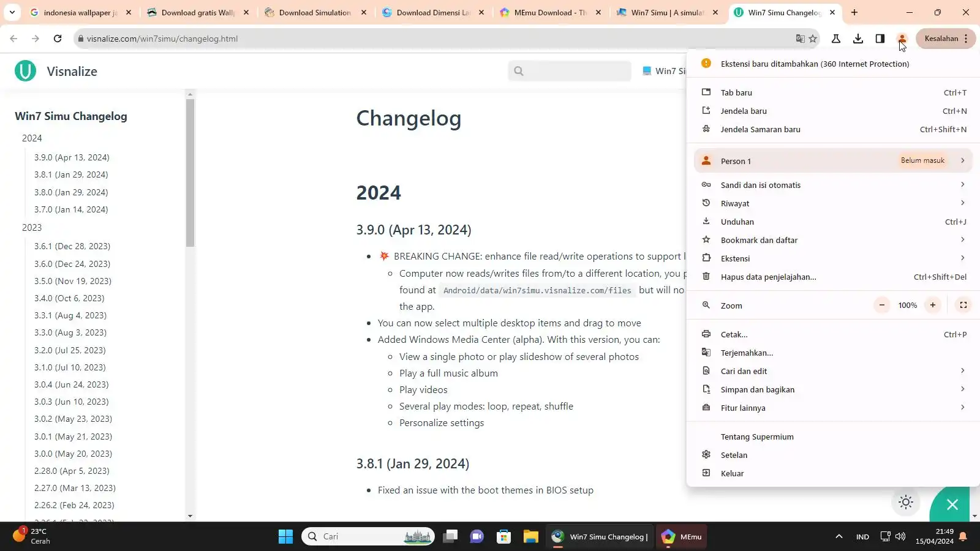980x551 pixels.
Task: Switch to the MEmu Download tab
Action: (x=550, y=12)
